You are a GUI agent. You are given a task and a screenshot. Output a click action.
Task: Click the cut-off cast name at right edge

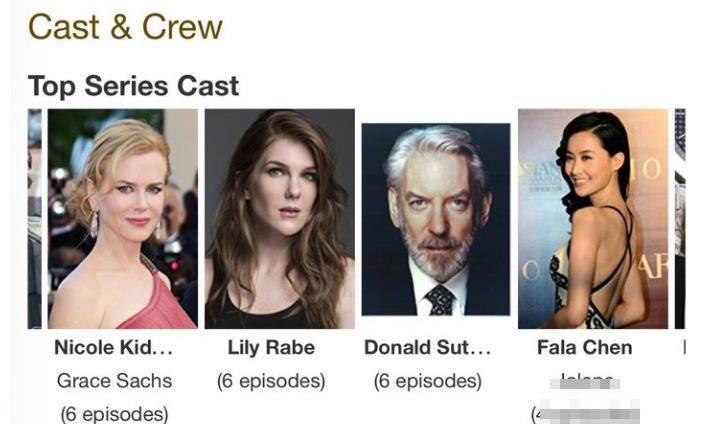click(685, 348)
